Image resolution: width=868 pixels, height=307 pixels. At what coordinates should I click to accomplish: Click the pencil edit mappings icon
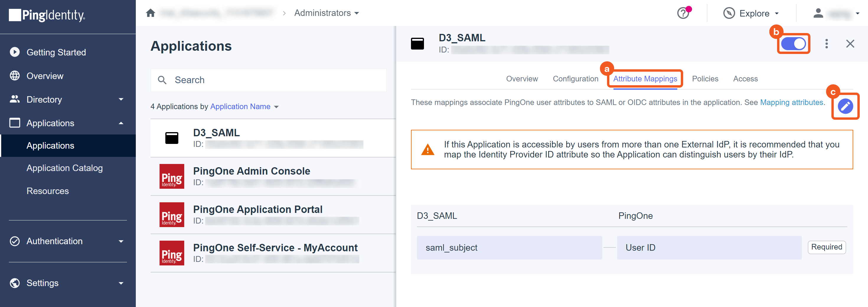(845, 107)
